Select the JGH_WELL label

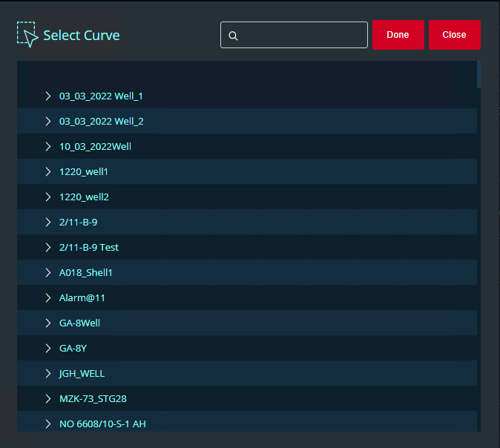click(x=82, y=374)
